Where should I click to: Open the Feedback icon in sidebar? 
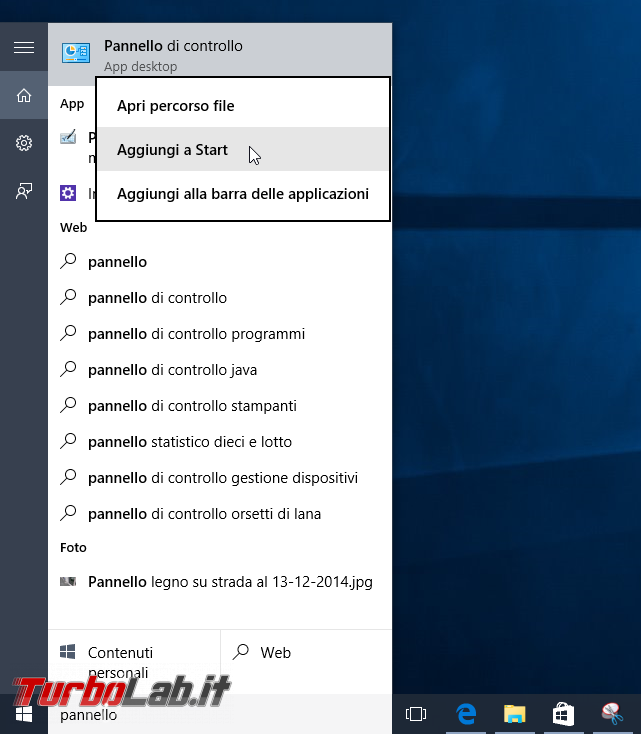(24, 191)
